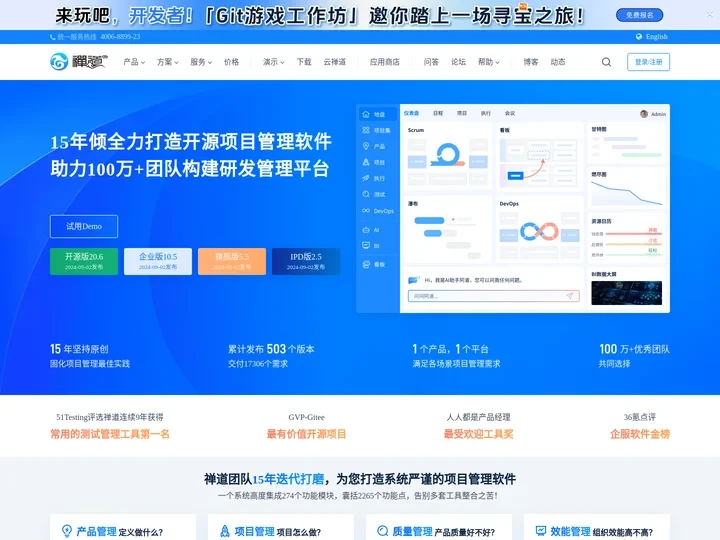Click the 免费报名 banner button

640,15
